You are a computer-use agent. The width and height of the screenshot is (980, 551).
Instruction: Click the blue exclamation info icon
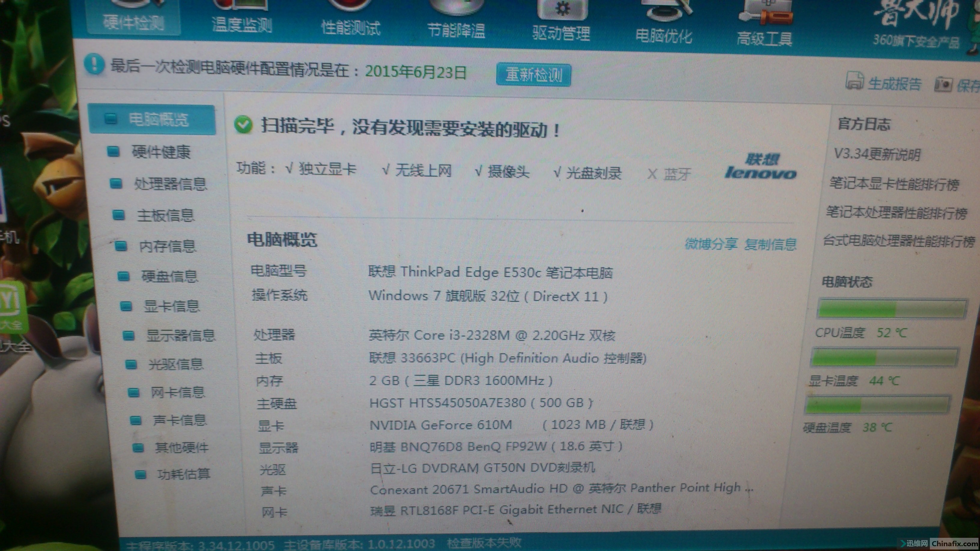click(94, 64)
